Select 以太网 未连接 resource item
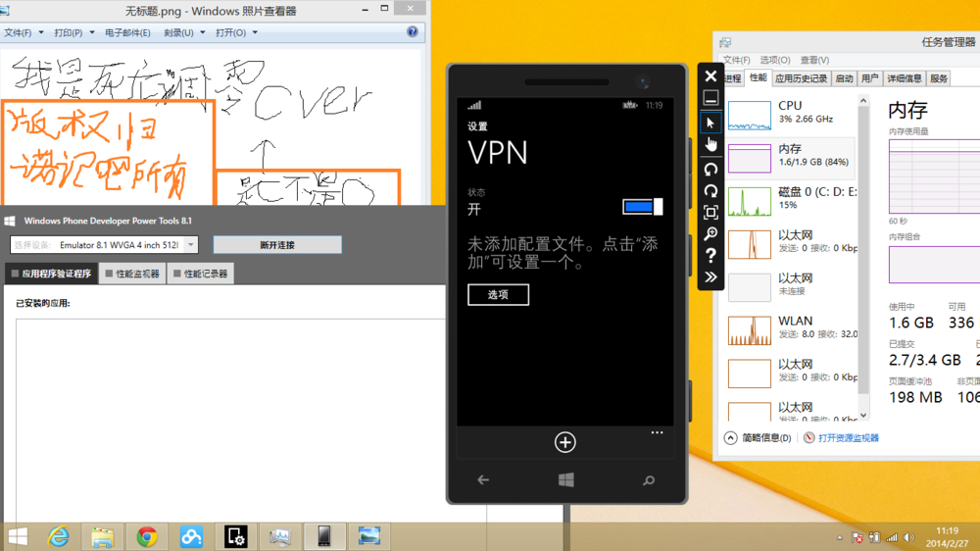The width and height of the screenshot is (980, 551). coord(791,286)
